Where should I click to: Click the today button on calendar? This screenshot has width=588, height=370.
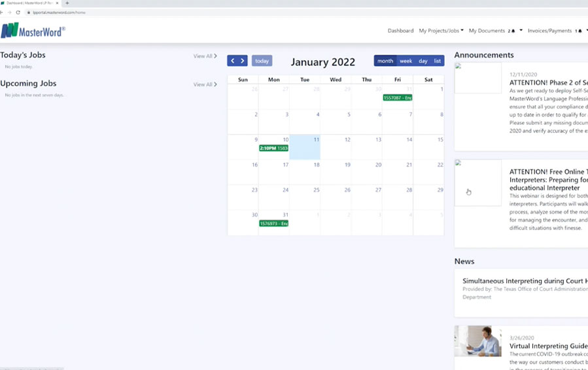[x=262, y=61]
